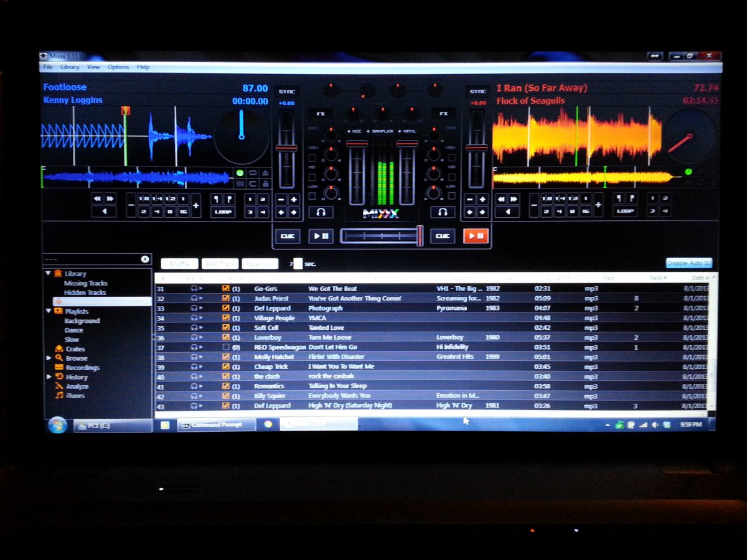The width and height of the screenshot is (747, 560).
Task: Set loop-out marker on the Footloose deck
Action: tap(228, 198)
